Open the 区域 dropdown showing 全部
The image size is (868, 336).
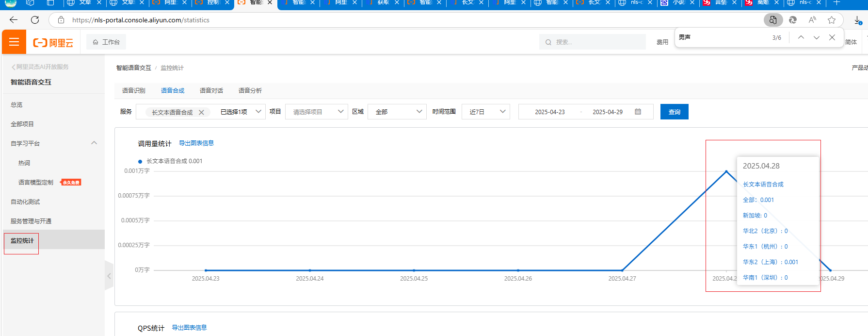[x=397, y=112]
